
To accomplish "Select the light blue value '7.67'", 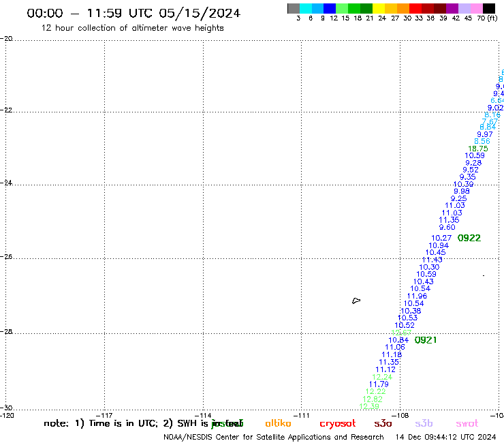I will 490,122.
